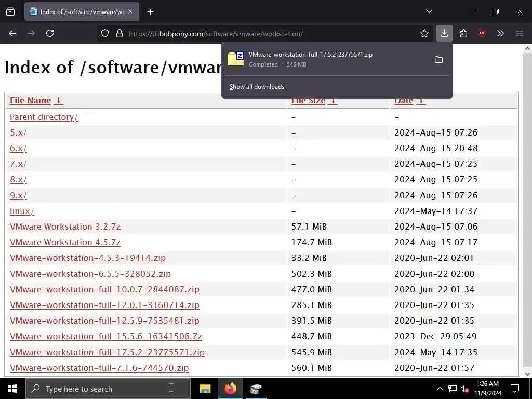
Task: Switch to Firefox on the taskbar
Action: tap(230, 389)
